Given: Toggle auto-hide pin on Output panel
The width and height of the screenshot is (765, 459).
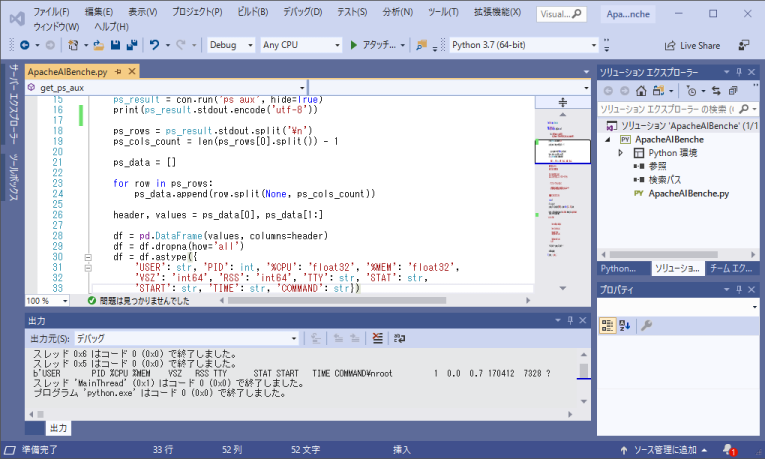Looking at the screenshot, I should coord(570,320).
